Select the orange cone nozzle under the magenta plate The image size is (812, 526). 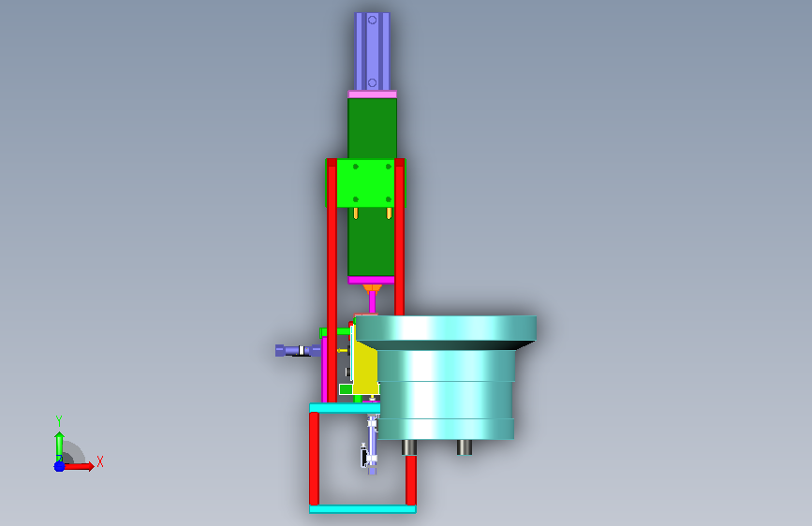click(x=372, y=288)
